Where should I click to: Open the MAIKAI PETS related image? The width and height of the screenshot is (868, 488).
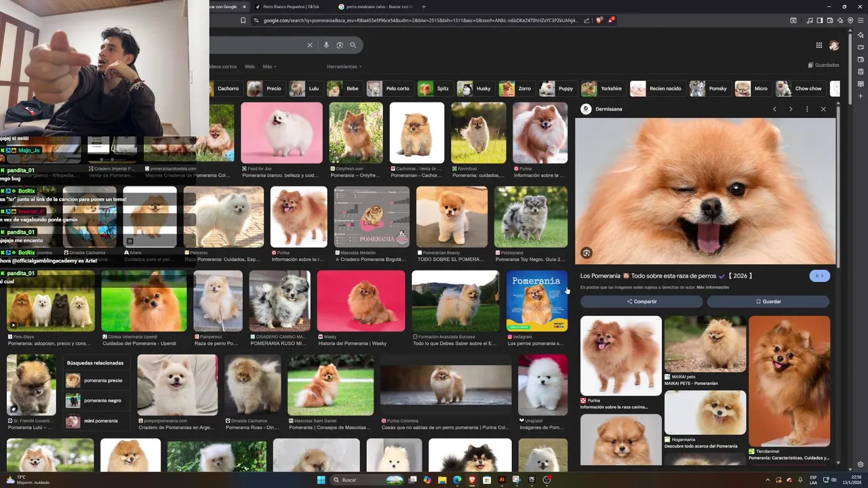coord(705,344)
